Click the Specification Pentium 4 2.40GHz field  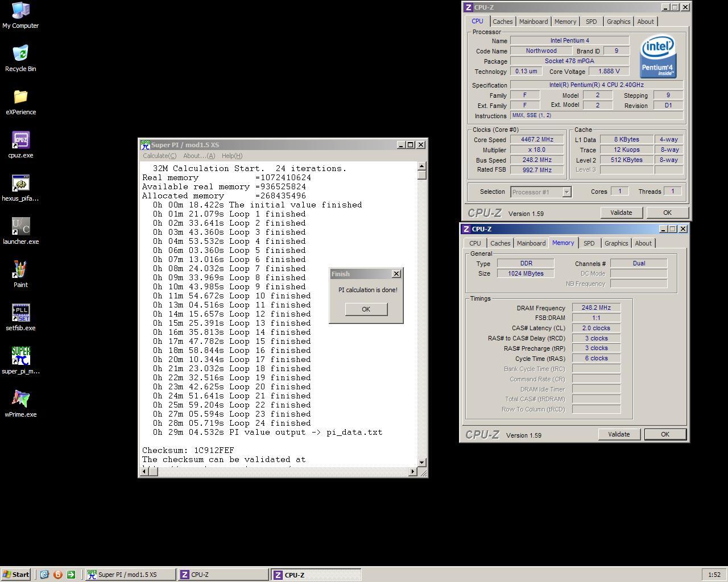pos(597,85)
